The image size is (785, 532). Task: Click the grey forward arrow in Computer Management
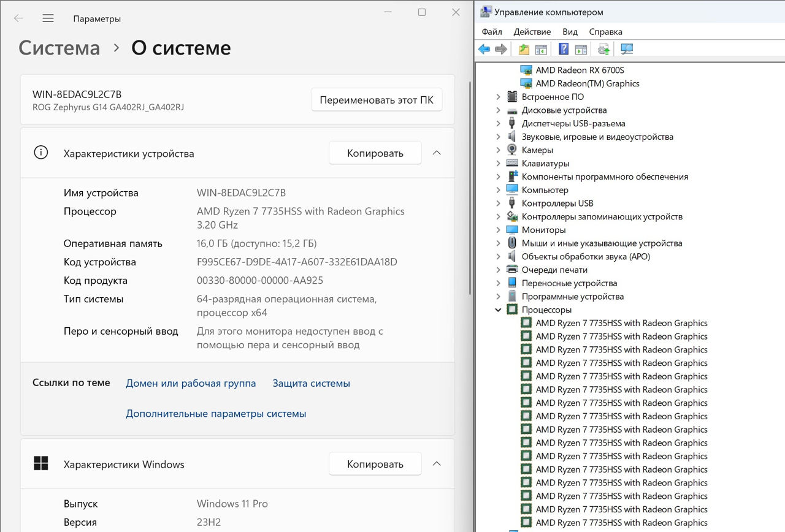pos(501,49)
